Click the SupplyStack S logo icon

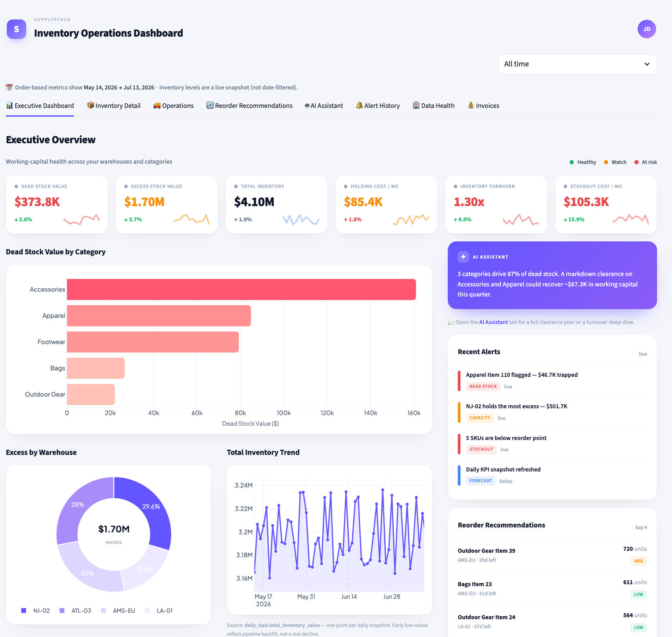click(16, 29)
